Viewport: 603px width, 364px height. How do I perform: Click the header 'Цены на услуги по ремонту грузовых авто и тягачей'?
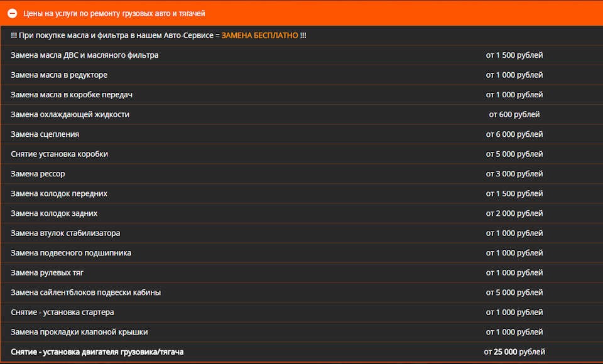(x=114, y=13)
